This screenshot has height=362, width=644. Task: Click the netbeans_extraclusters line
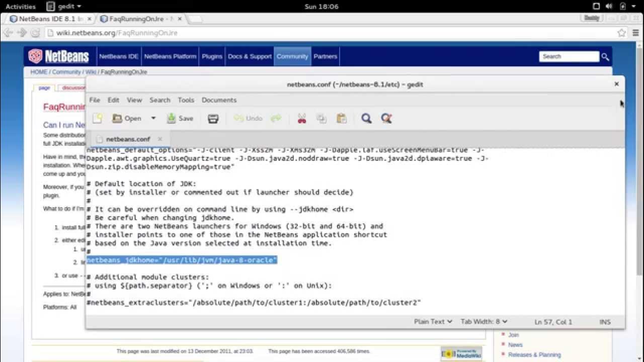click(x=254, y=303)
